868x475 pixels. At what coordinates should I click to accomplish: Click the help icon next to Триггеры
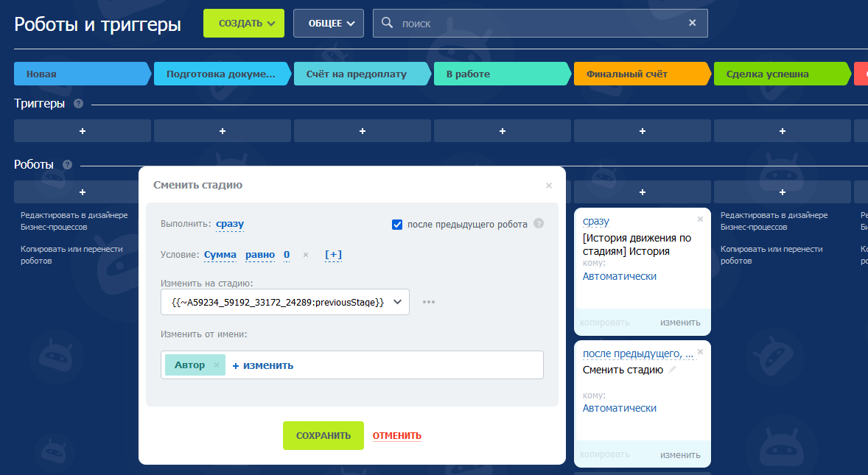(78, 104)
